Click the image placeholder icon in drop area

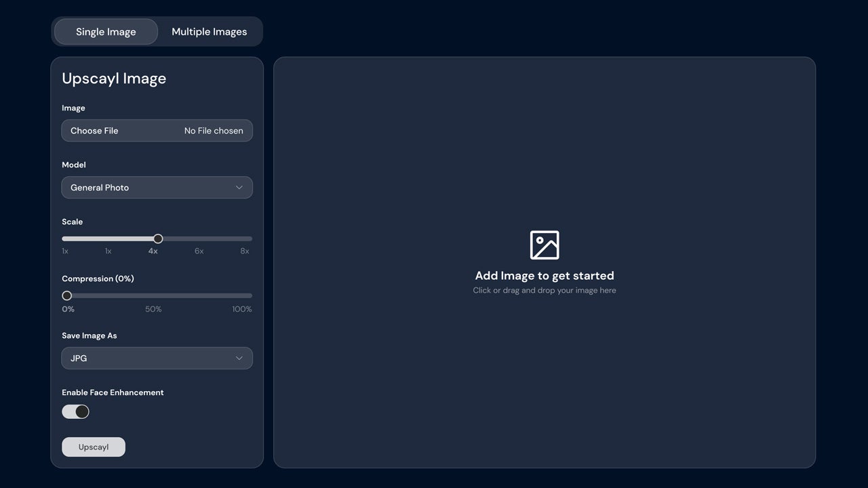tap(545, 245)
